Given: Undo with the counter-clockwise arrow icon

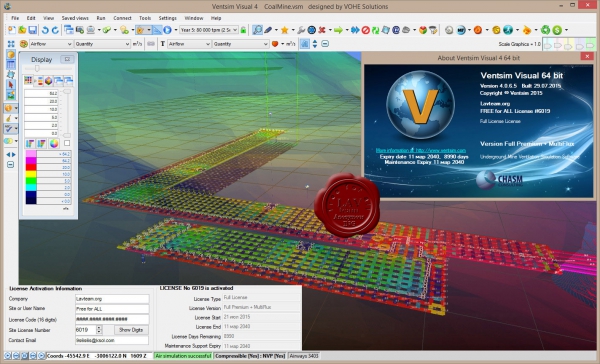Looking at the screenshot, I should click(45, 30).
